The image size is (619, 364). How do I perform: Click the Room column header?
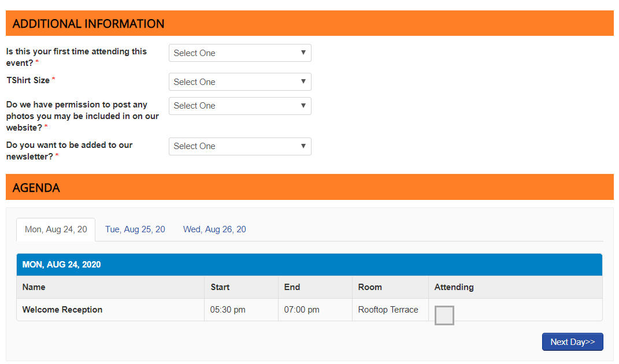pyautogui.click(x=370, y=287)
